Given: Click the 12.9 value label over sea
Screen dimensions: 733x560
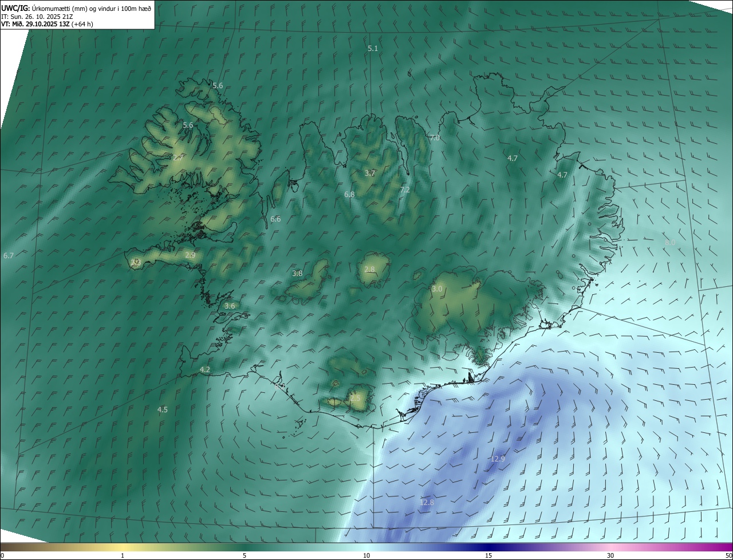Looking at the screenshot, I should [498, 459].
